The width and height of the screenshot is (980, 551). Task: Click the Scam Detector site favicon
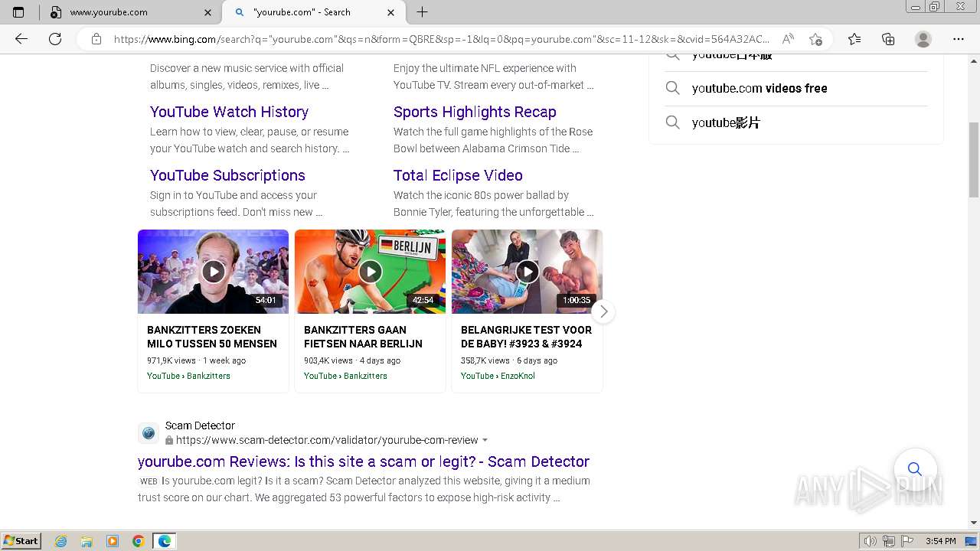(149, 433)
